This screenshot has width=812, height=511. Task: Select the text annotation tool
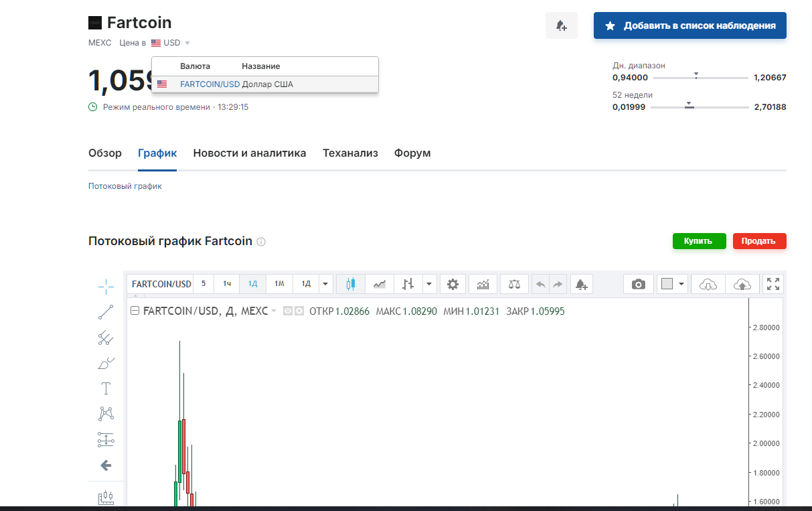pyautogui.click(x=106, y=388)
